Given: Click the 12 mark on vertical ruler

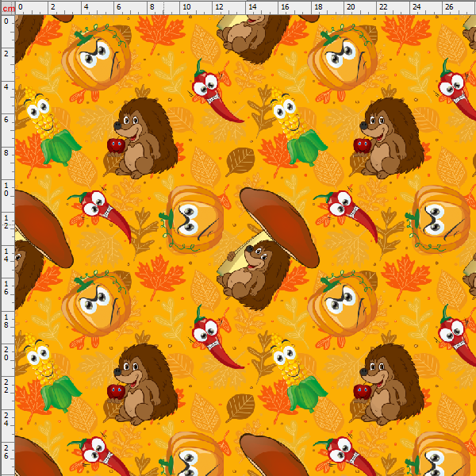Looking at the screenshot, I should (6, 222).
